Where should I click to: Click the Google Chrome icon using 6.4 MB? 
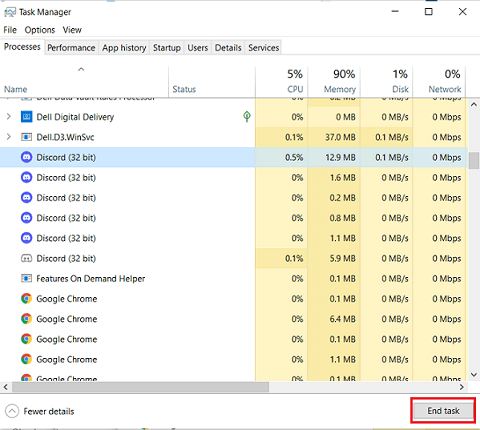point(26,319)
